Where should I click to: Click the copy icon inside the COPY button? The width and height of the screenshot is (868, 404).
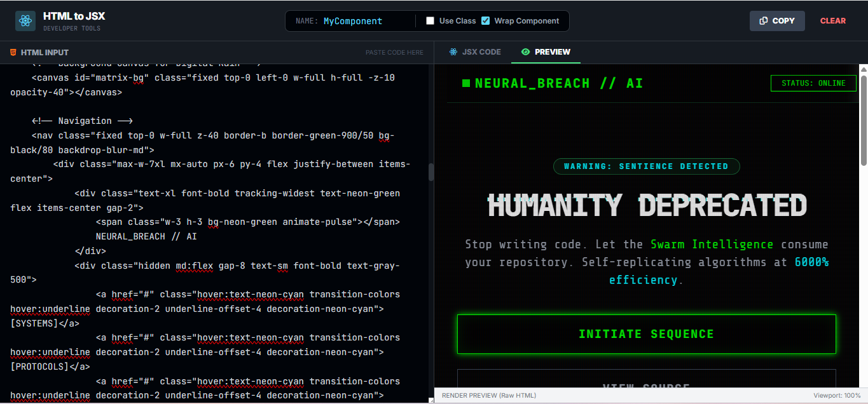764,21
